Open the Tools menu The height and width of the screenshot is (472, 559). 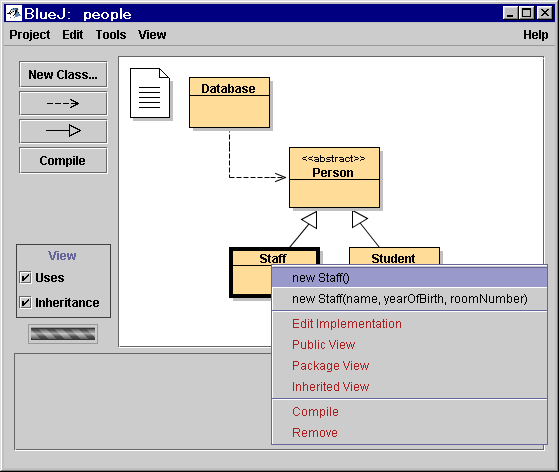click(111, 35)
